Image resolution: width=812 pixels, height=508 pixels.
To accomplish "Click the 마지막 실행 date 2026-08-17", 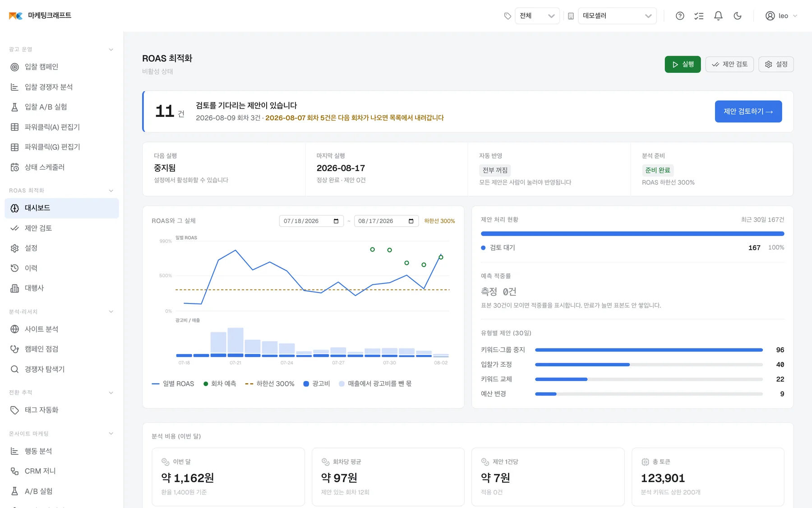I will [x=341, y=168].
